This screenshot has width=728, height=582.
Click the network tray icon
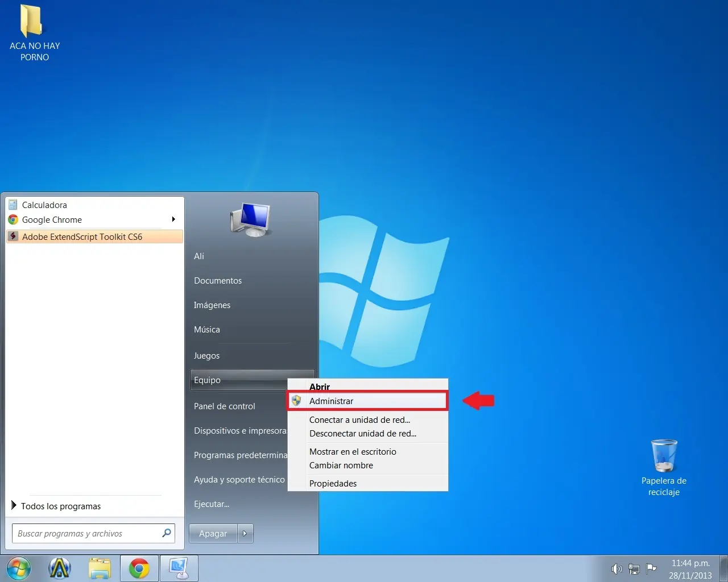click(634, 568)
